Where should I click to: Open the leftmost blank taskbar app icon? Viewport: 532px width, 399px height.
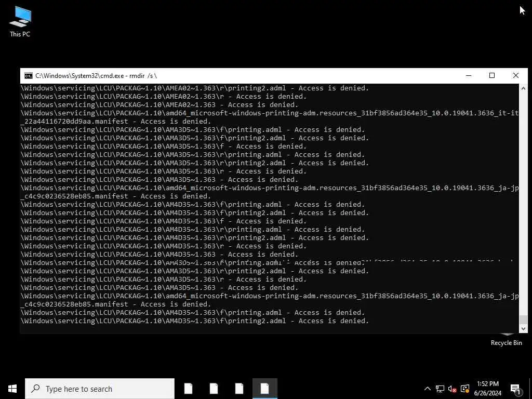188,389
